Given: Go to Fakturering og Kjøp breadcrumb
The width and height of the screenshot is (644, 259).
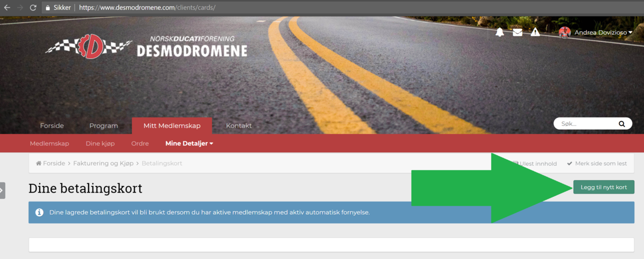Looking at the screenshot, I should pos(104,164).
